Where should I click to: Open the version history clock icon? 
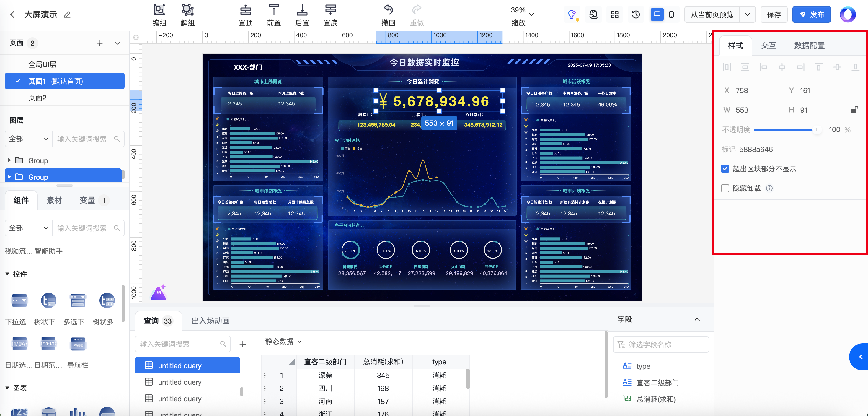[x=635, y=14]
